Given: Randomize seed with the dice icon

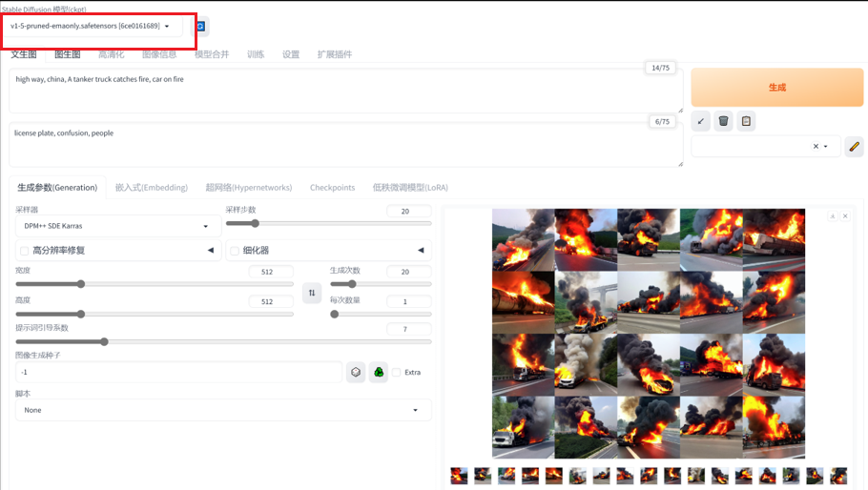Looking at the screenshot, I should [356, 372].
